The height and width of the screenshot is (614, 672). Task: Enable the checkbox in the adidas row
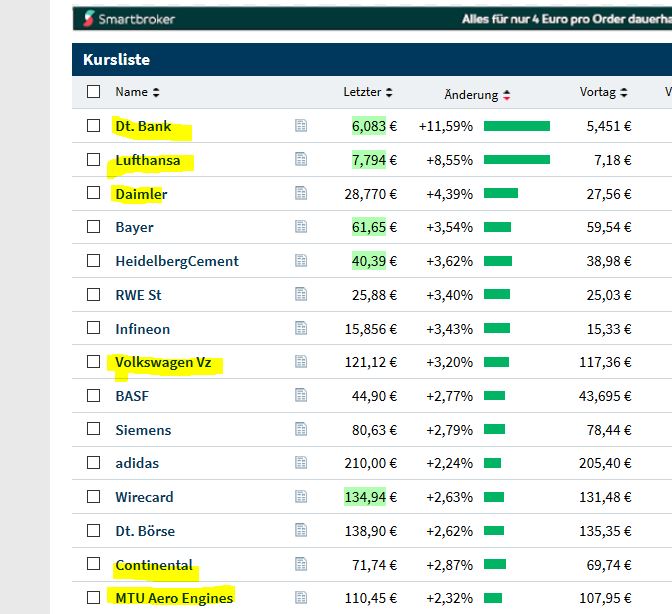(x=94, y=463)
